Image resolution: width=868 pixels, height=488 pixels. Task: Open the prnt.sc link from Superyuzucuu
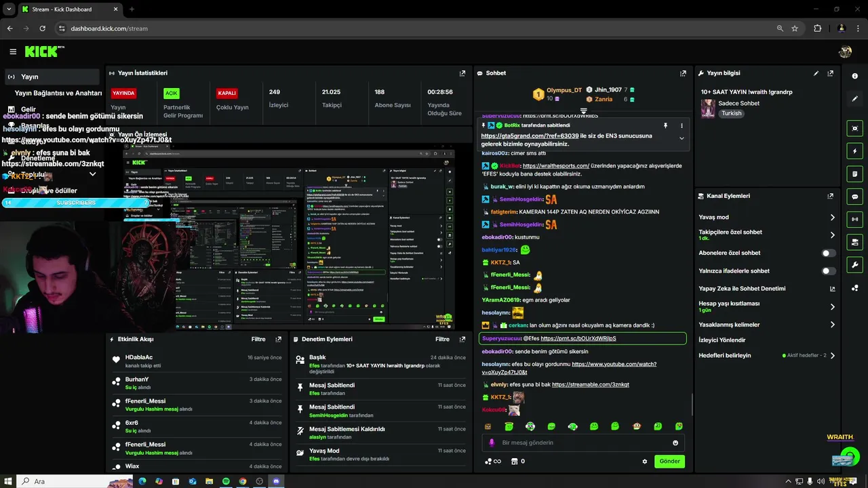[x=578, y=338]
